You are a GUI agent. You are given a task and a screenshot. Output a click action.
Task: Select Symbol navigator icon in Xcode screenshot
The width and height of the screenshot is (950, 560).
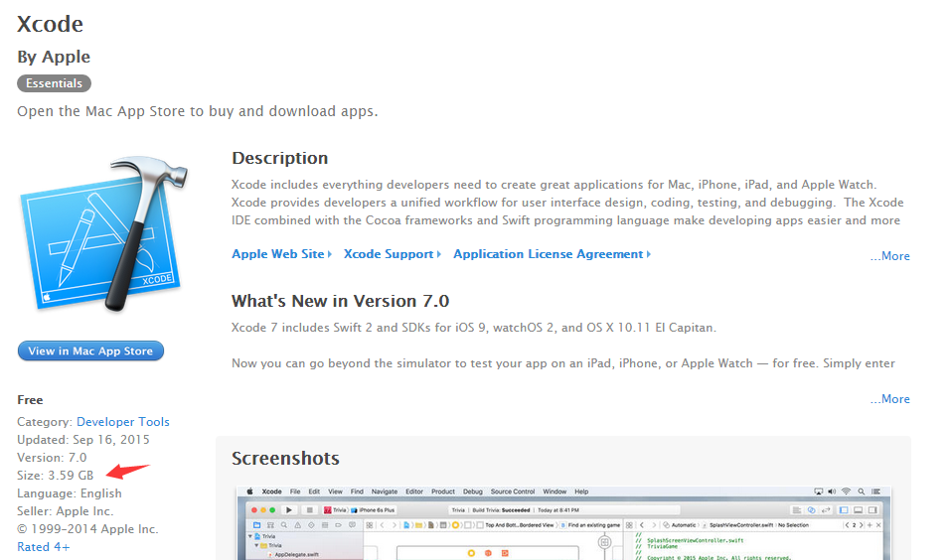click(270, 525)
